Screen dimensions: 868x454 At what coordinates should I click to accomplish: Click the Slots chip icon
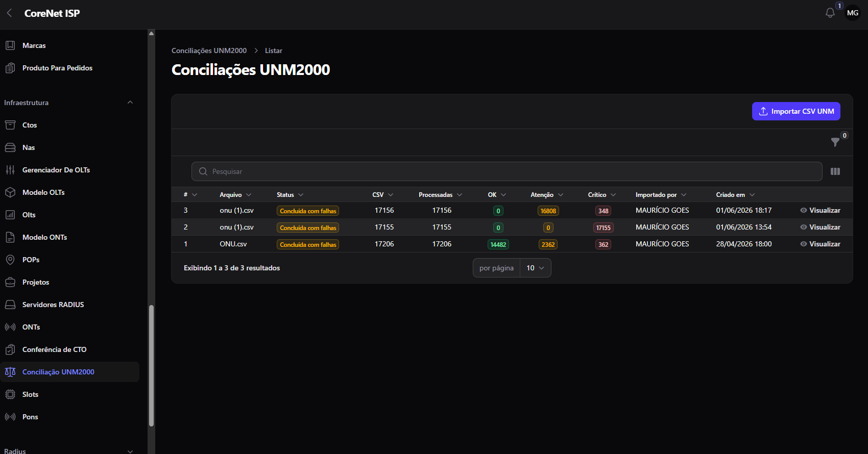click(10, 394)
